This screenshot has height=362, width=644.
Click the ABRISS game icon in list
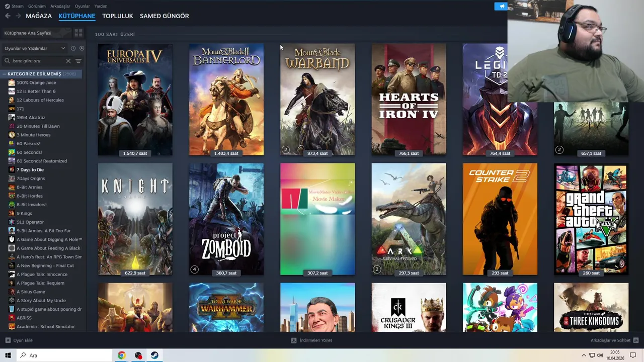[x=12, y=318]
